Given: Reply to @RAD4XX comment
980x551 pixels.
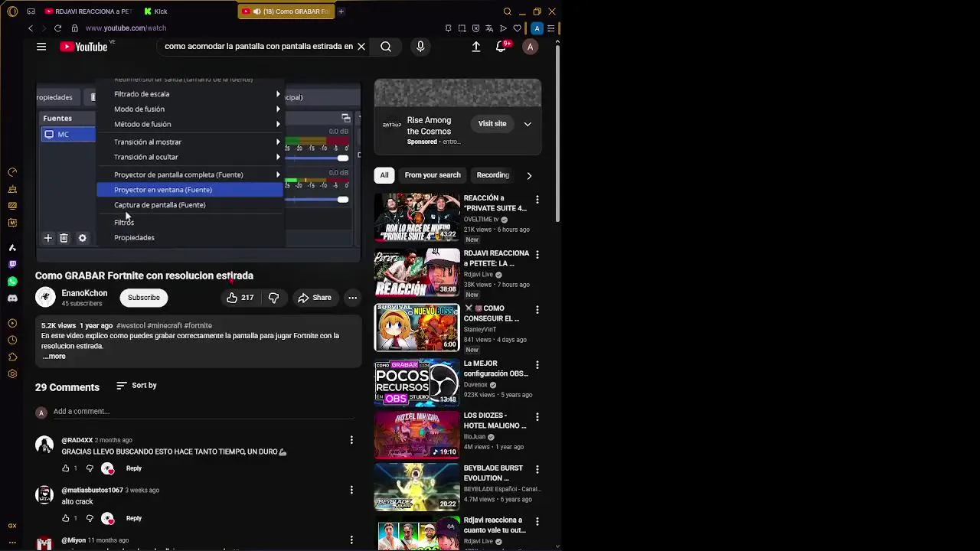Looking at the screenshot, I should [134, 468].
